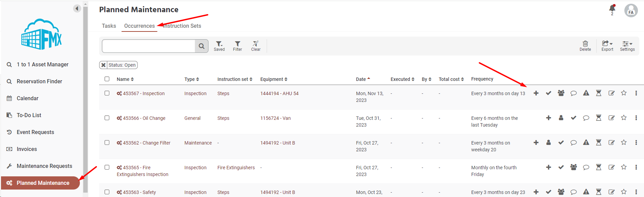644x197 pixels.
Task: Click group users icon in 453565 Fire Extinguishers row
Action: (574, 167)
